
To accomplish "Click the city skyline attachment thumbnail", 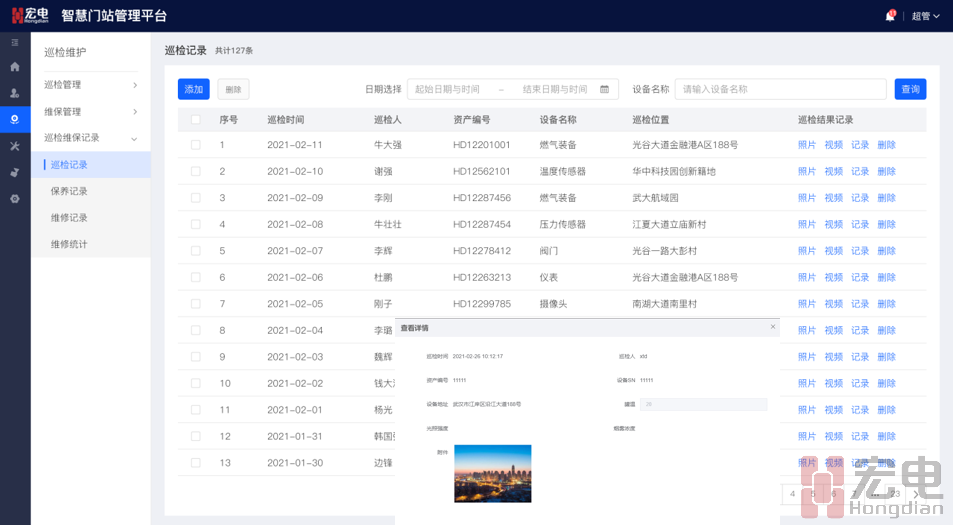I will point(492,473).
